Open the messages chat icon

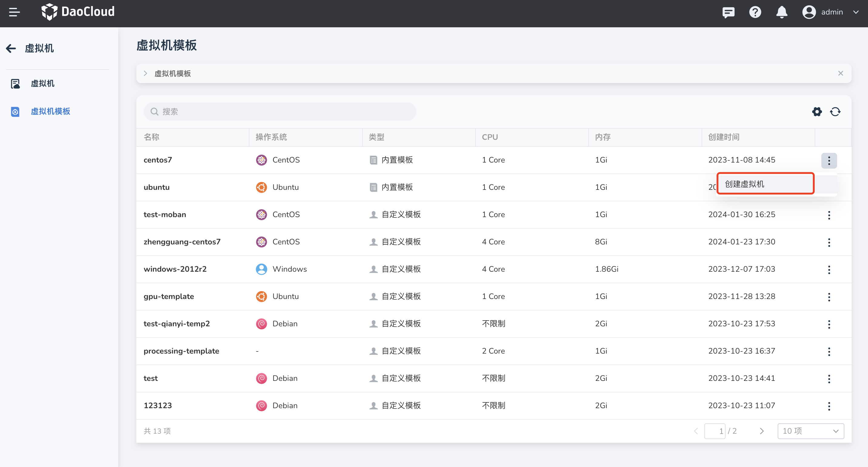(x=728, y=12)
